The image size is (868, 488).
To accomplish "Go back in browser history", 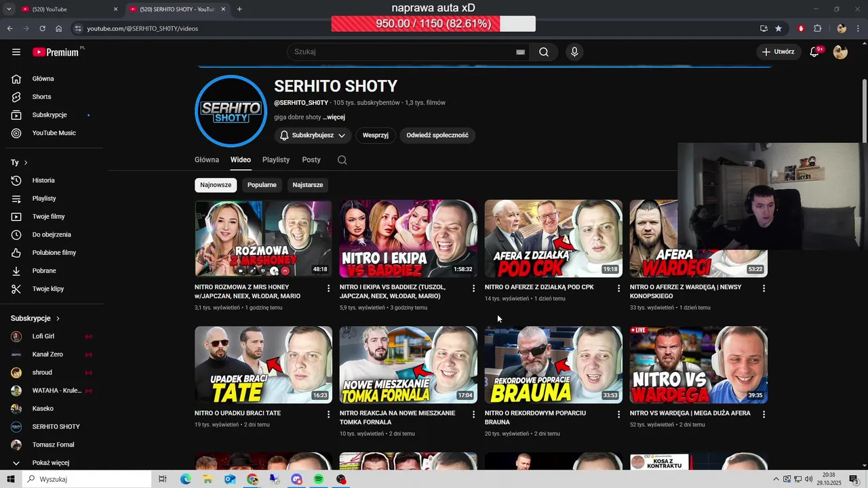I will point(9,28).
